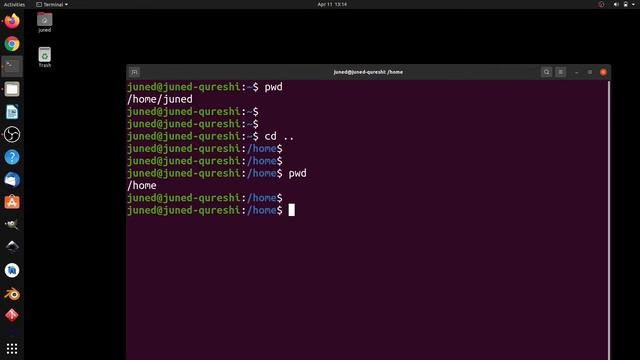The height and width of the screenshot is (360, 640).
Task: Click the terminal cursor at last prompt
Action: [x=291, y=210]
